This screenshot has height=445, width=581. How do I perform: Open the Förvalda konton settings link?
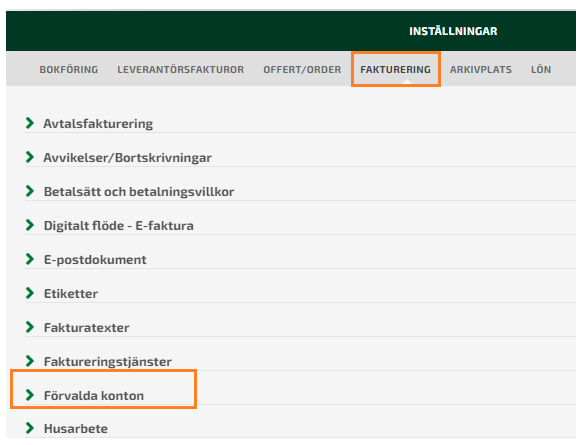pyautogui.click(x=94, y=395)
